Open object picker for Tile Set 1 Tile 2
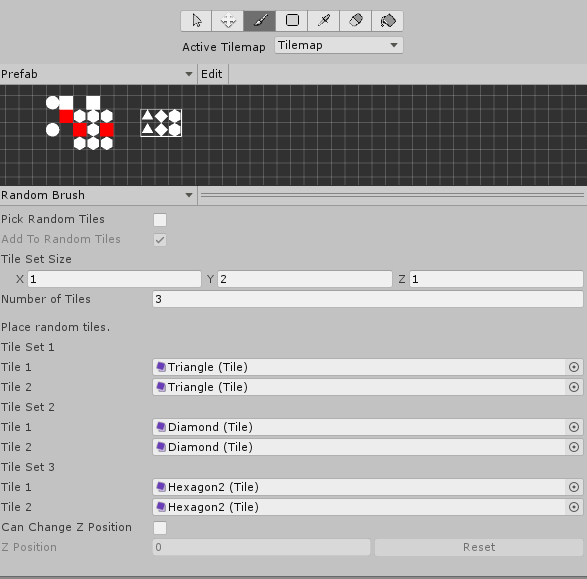This screenshot has width=587, height=579. [x=574, y=387]
